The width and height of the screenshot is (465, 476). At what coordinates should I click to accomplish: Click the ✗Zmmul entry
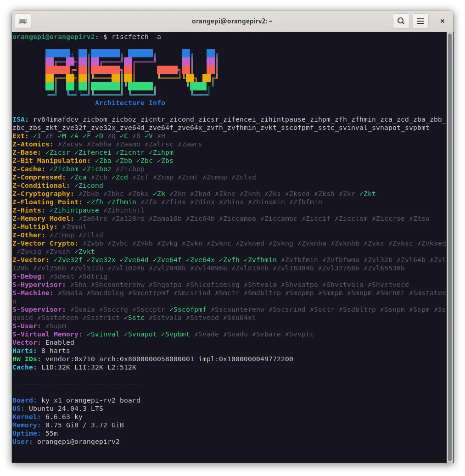74,227
